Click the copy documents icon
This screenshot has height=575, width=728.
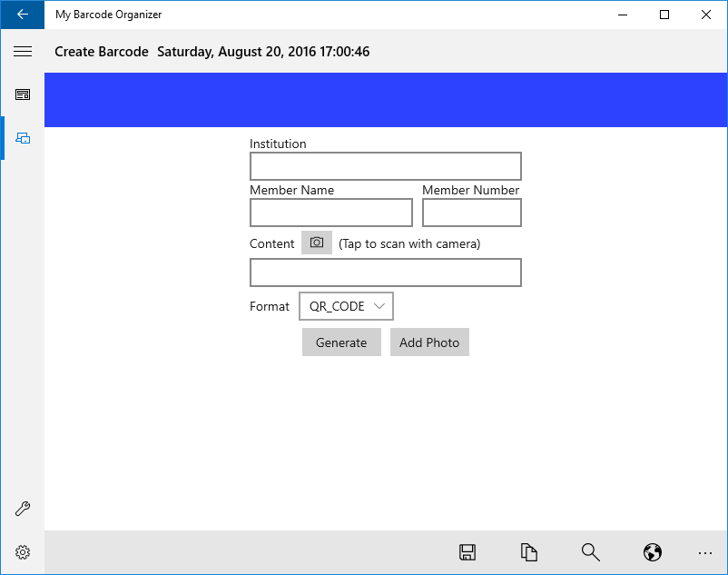click(x=529, y=552)
